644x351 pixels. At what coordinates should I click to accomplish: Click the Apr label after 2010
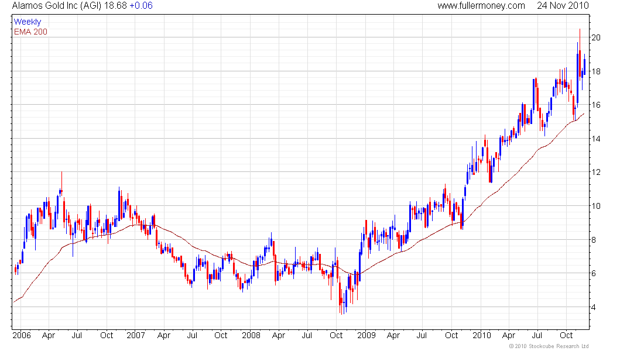(x=509, y=335)
